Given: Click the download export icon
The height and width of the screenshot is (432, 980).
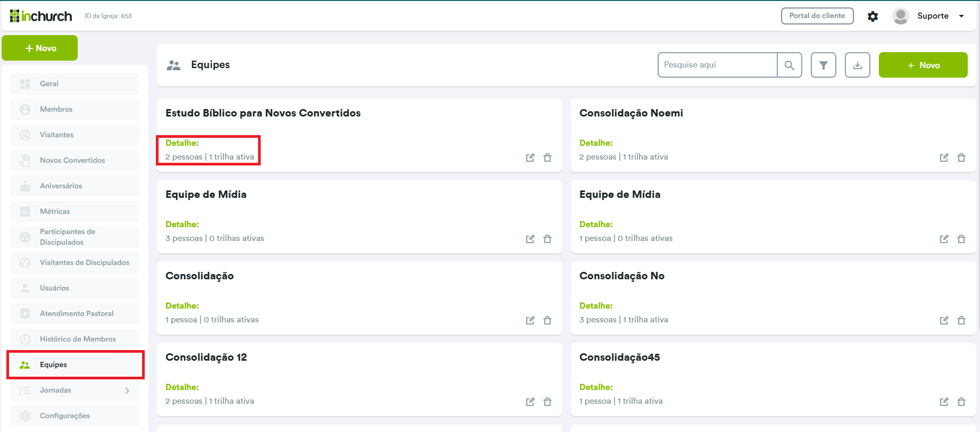Looking at the screenshot, I should (x=857, y=65).
